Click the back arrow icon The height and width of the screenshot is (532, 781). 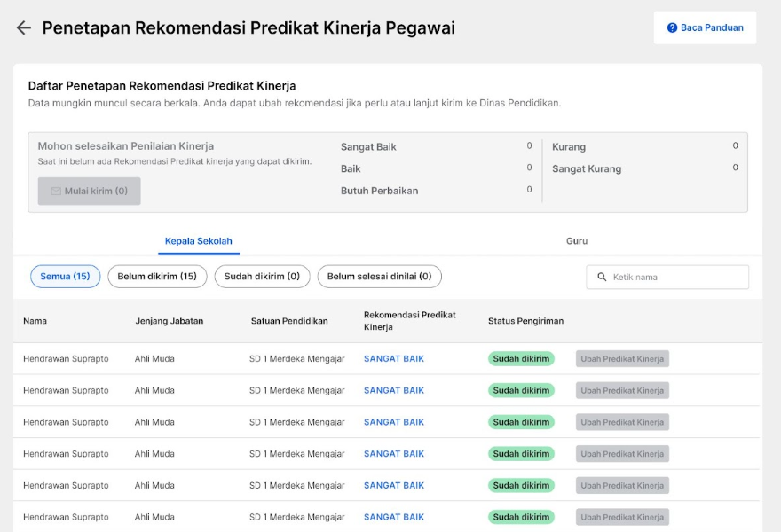click(x=23, y=27)
